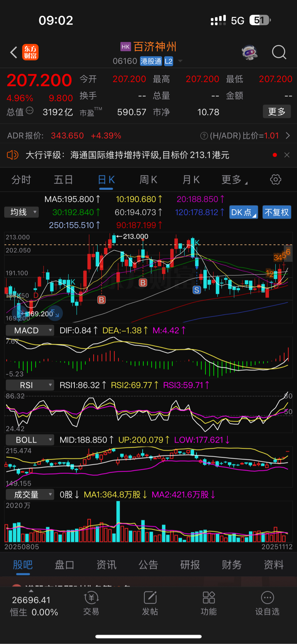Tap the MID:188.850 BOLL value
Image resolution: width=297 pixels, height=644 pixels.
click(86, 440)
